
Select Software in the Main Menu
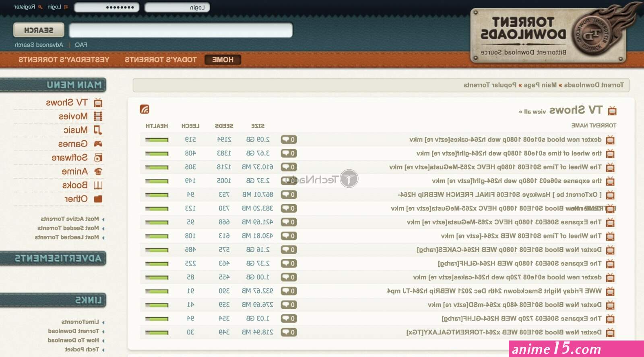tap(70, 158)
